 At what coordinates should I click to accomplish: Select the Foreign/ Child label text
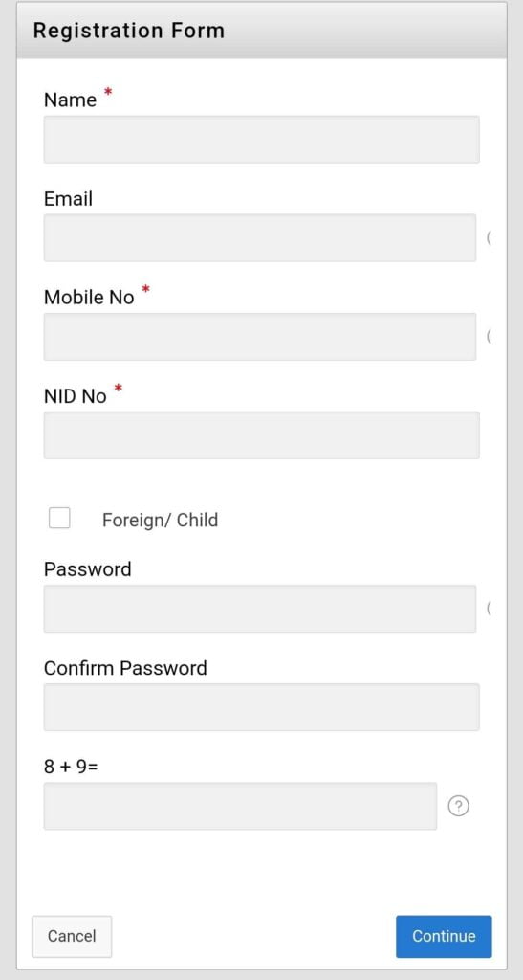(x=160, y=520)
